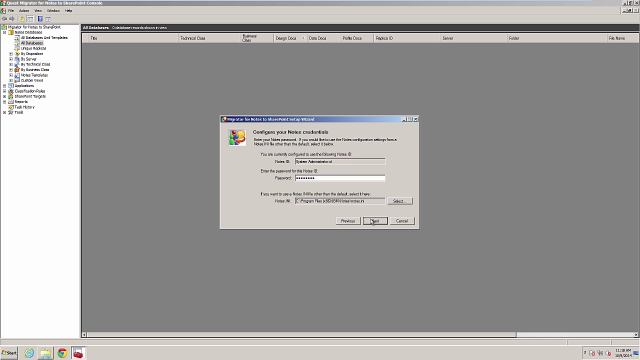Click the Previous button in setup wizard
640x360 pixels.
coord(348,221)
